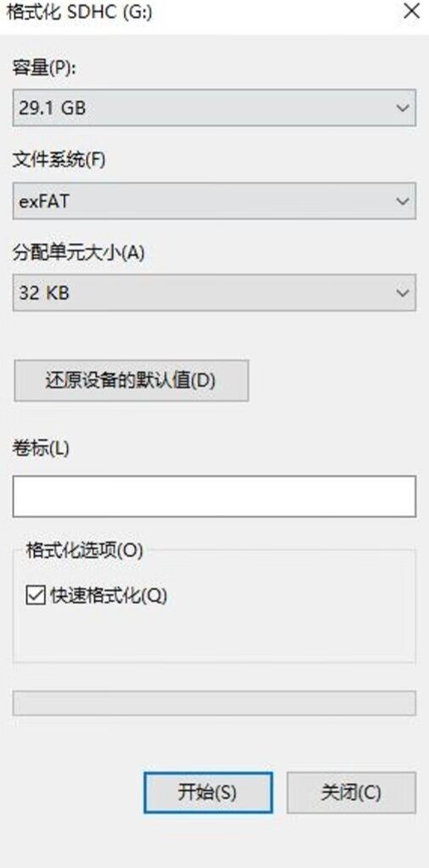Viewport: 429px width, 868px height.
Task: Close the format dialog with the X icon
Action: point(411,10)
